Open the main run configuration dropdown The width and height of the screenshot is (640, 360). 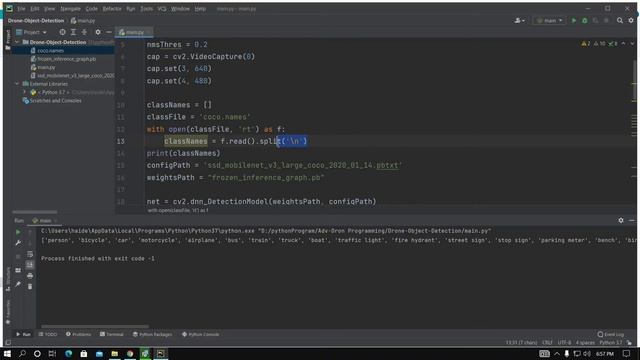click(549, 20)
